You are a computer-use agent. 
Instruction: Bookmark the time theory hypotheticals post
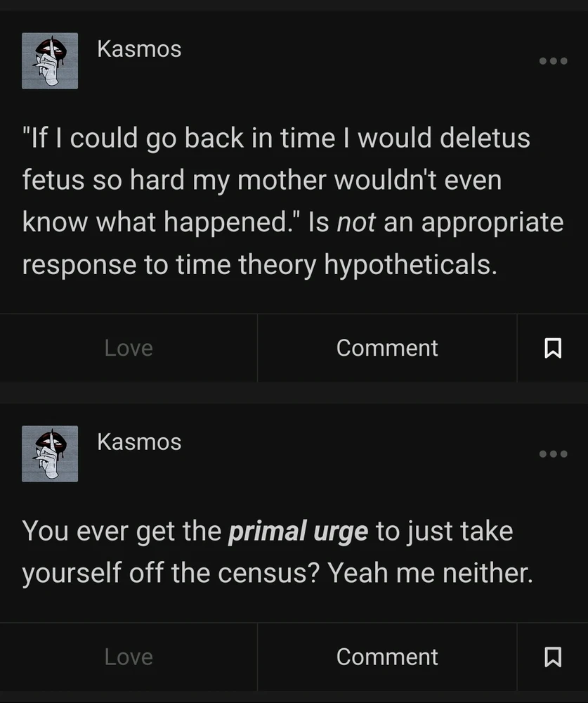click(x=553, y=348)
